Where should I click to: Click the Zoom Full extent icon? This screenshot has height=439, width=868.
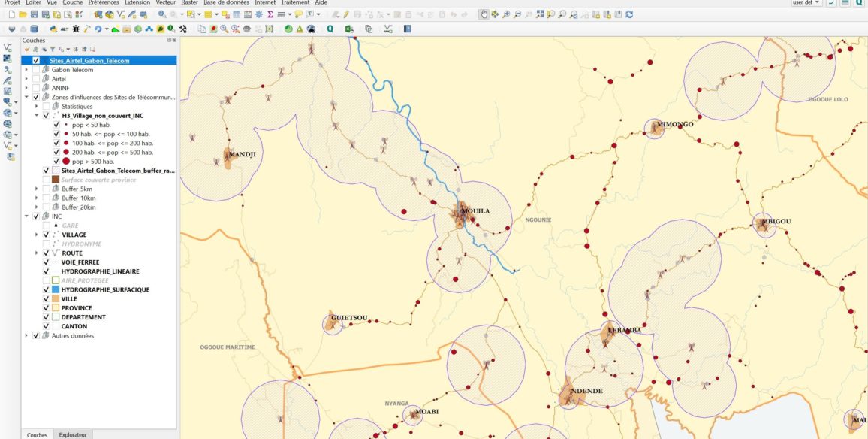click(541, 14)
